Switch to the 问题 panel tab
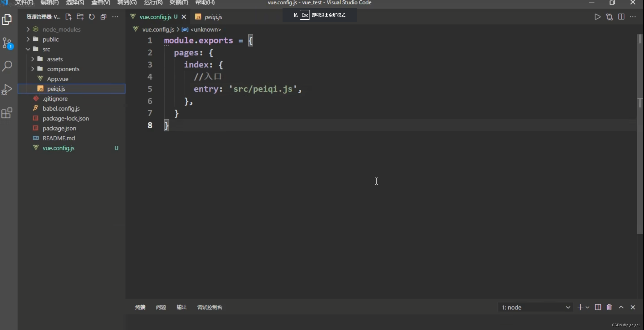This screenshot has width=644, height=330. (x=161, y=307)
